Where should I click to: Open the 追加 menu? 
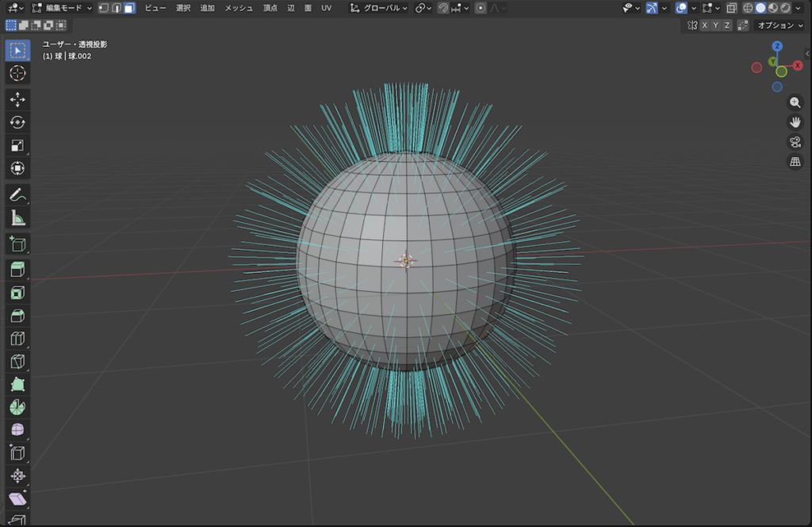tap(207, 8)
